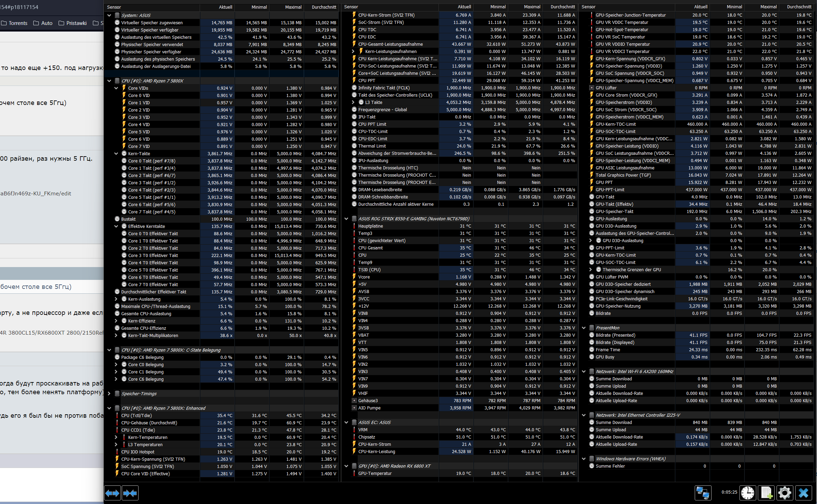Open the Pristawki bookmark folder

[73, 23]
